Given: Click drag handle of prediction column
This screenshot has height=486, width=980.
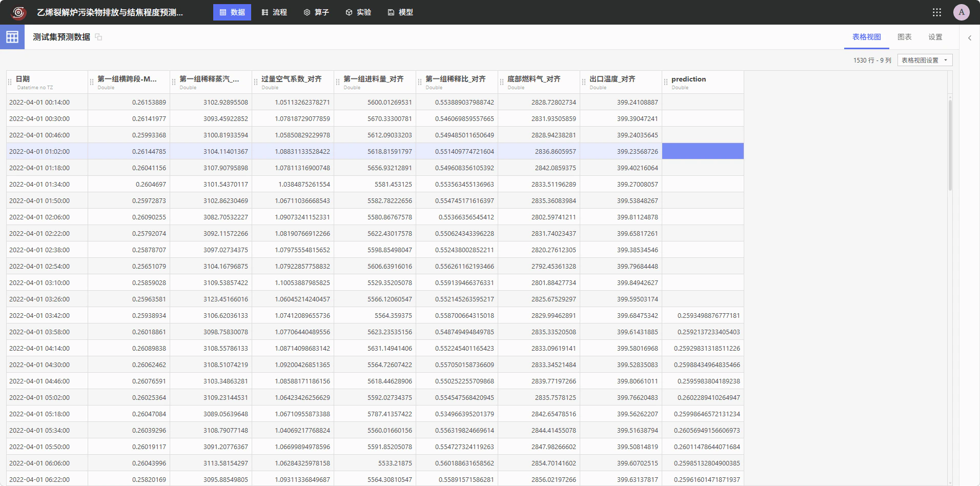Looking at the screenshot, I should (666, 82).
